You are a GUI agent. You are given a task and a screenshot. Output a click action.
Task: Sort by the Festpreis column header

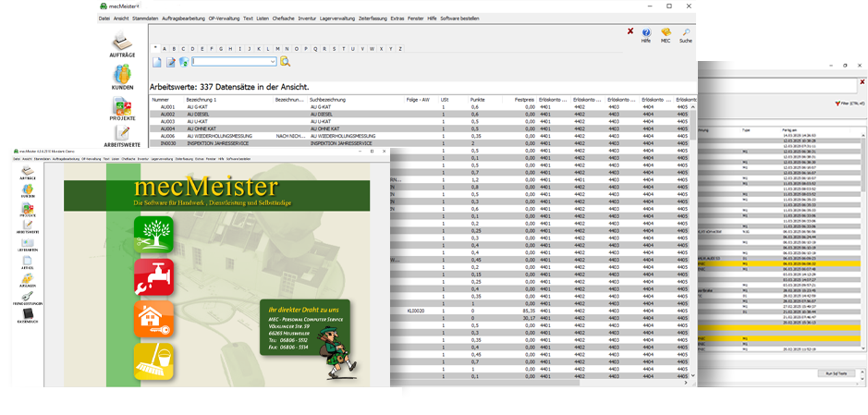[520, 100]
